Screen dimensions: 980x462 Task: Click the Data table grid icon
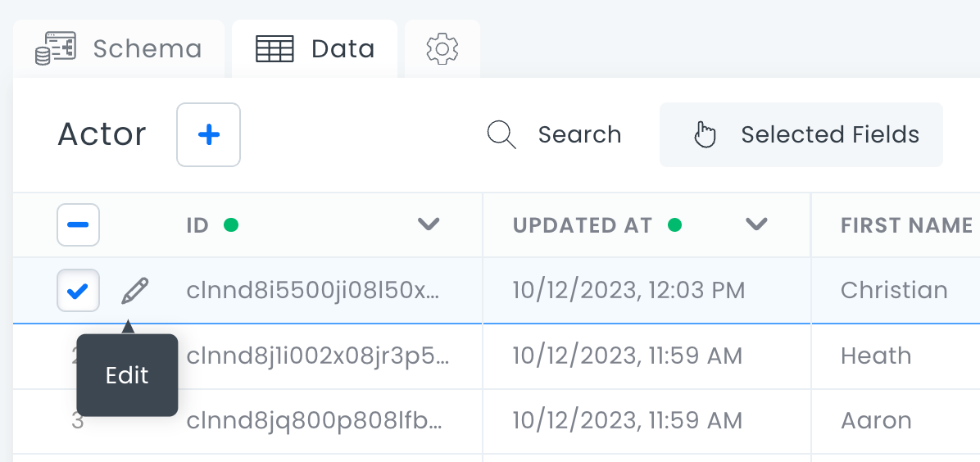click(274, 49)
